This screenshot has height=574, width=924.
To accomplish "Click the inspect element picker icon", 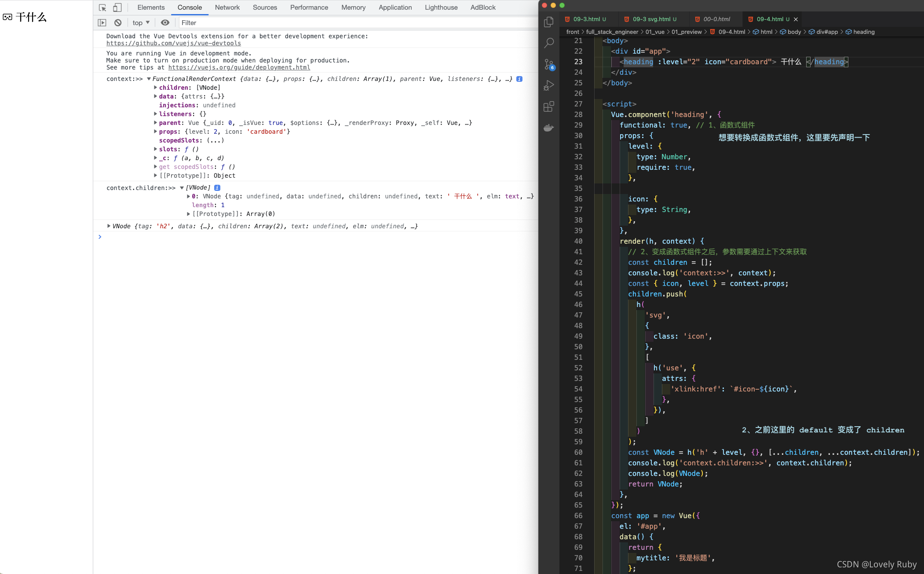I will tap(102, 7).
